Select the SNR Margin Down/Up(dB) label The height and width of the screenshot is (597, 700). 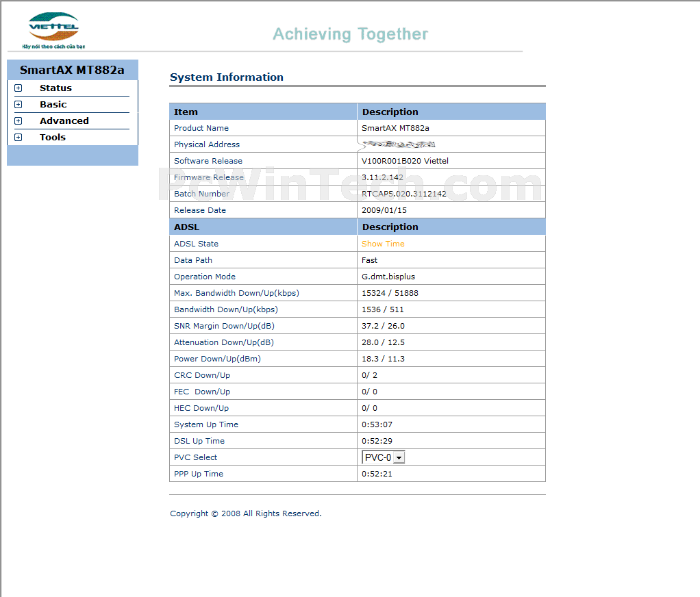(225, 326)
